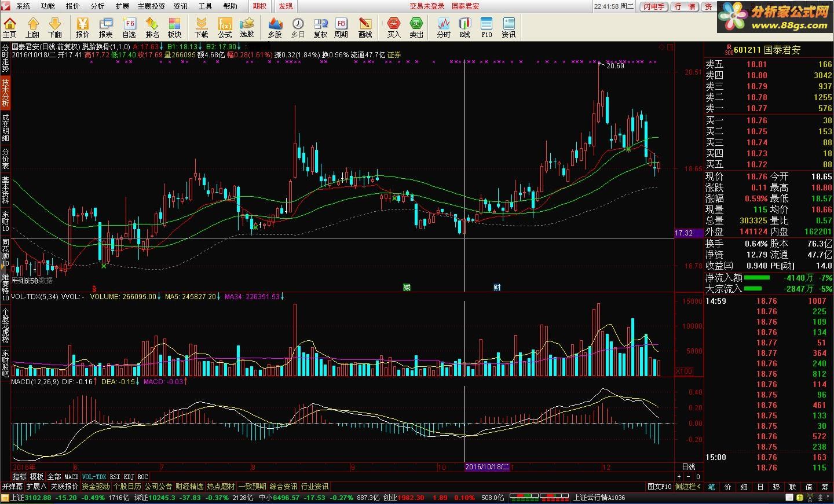Click the 行情 market button at top right
Image resolution: width=834 pixels, height=504 pixels.
(x=685, y=6)
